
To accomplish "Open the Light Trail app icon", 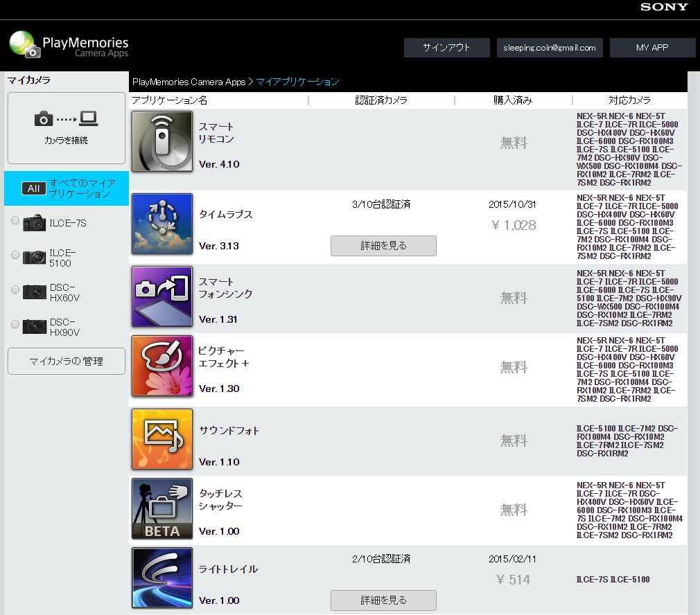I will click(162, 578).
